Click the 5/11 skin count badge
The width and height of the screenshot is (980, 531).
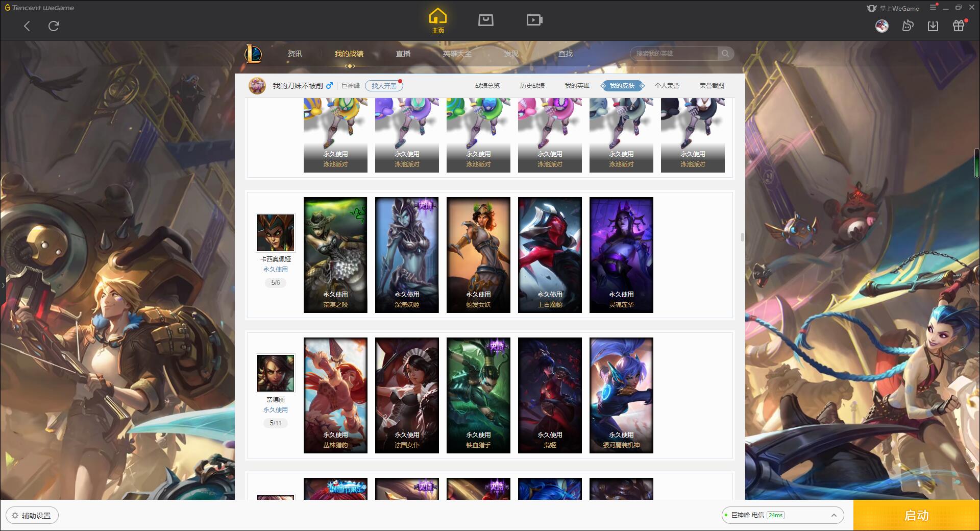click(276, 423)
